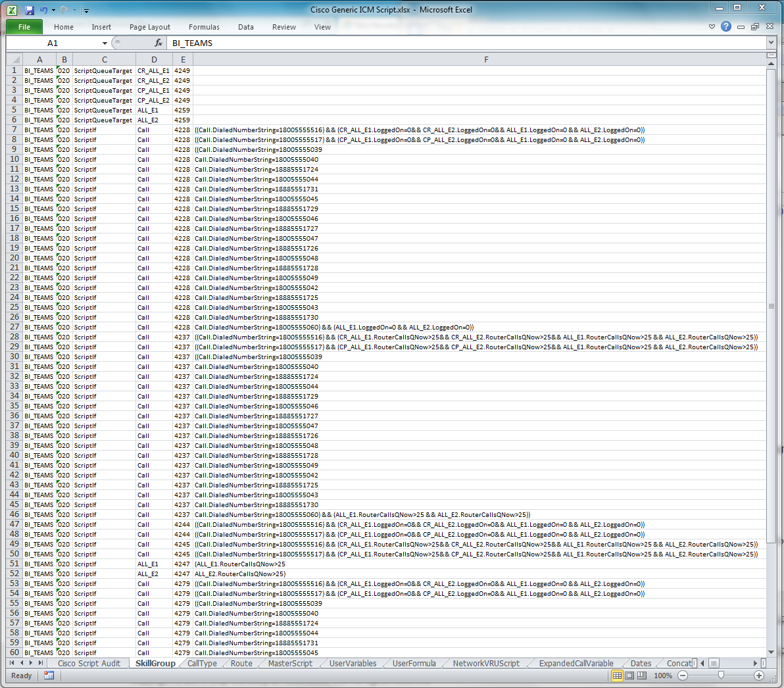Click the macro recording icon in status bar

(49, 676)
